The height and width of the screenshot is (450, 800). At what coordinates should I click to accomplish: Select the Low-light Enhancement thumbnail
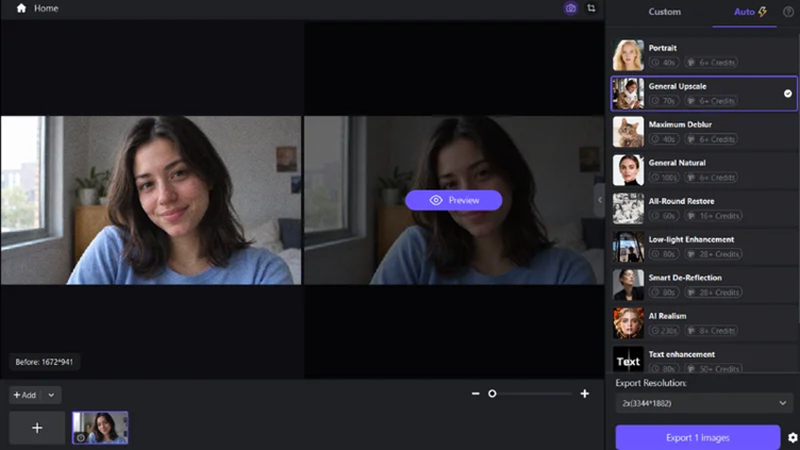click(x=628, y=246)
